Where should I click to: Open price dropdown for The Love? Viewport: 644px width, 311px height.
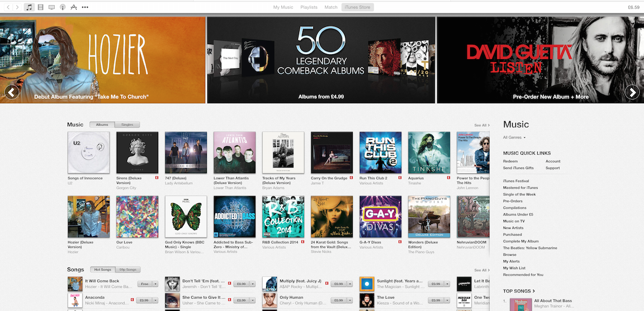click(447, 300)
